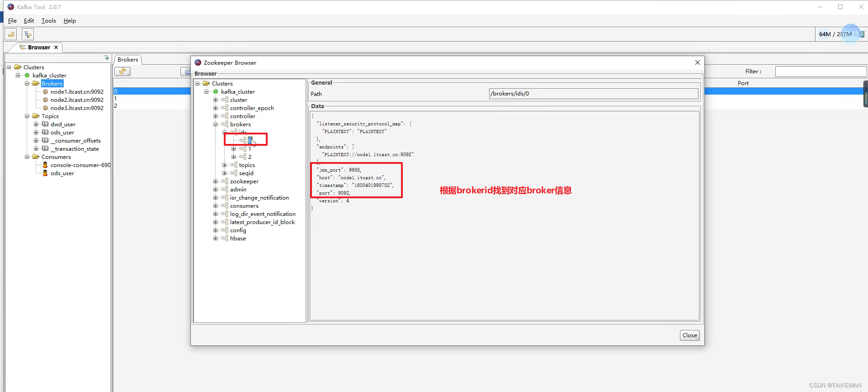
Task: Select isr_change_notification node
Action: 259,198
